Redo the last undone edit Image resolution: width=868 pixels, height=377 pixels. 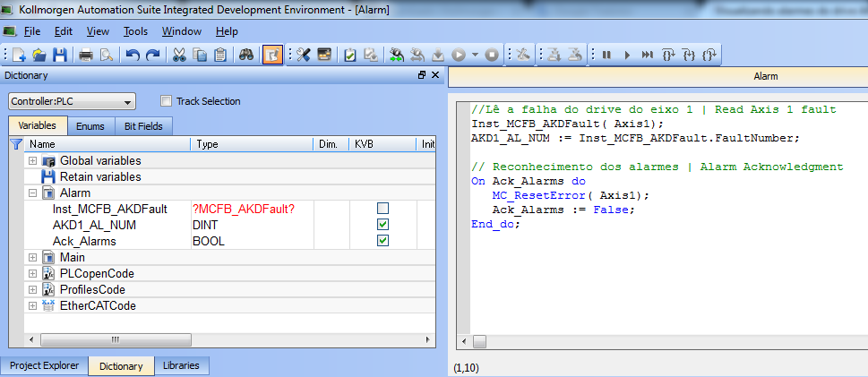[x=153, y=55]
